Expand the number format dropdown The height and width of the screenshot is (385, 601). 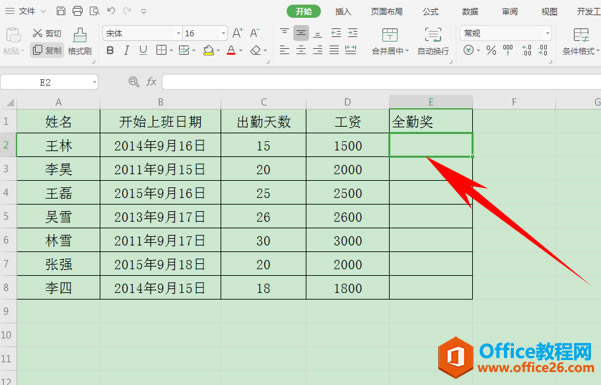547,33
